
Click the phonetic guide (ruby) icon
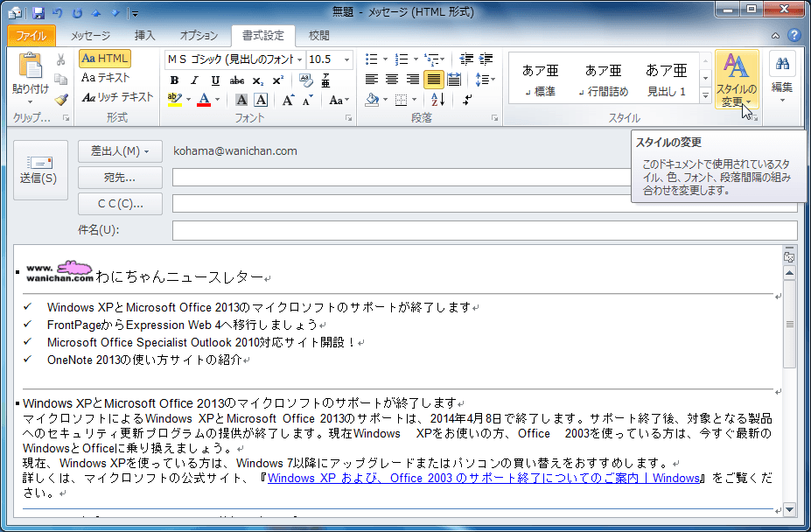tap(325, 80)
